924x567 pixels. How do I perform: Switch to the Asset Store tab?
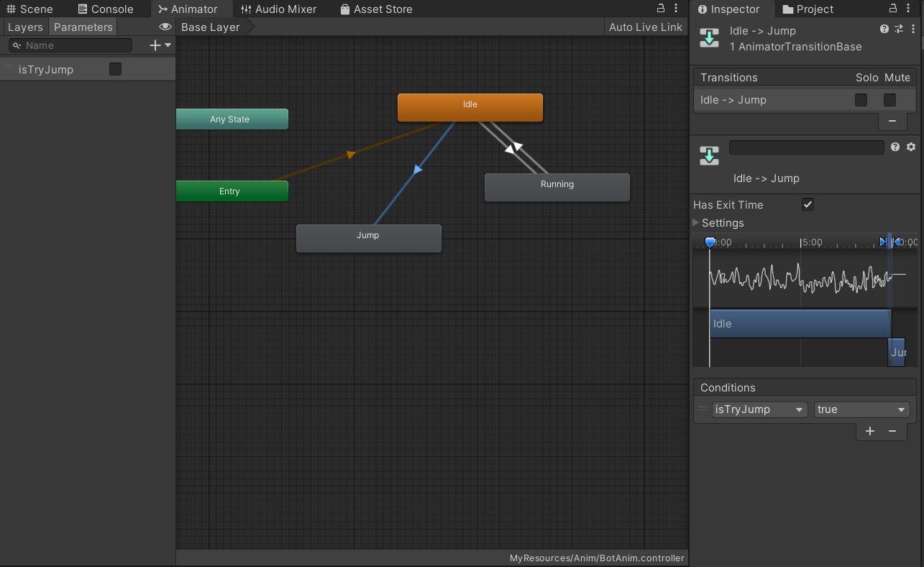[377, 9]
